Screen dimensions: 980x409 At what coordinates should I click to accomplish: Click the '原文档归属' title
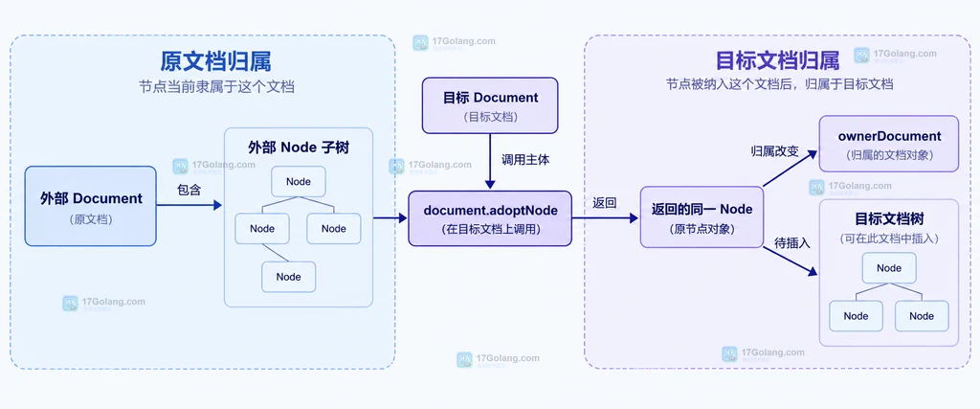point(215,62)
